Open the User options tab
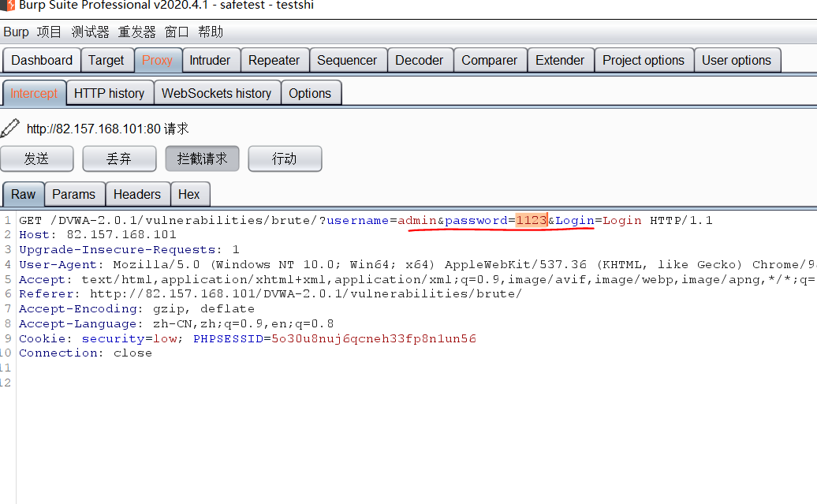 [x=737, y=61]
